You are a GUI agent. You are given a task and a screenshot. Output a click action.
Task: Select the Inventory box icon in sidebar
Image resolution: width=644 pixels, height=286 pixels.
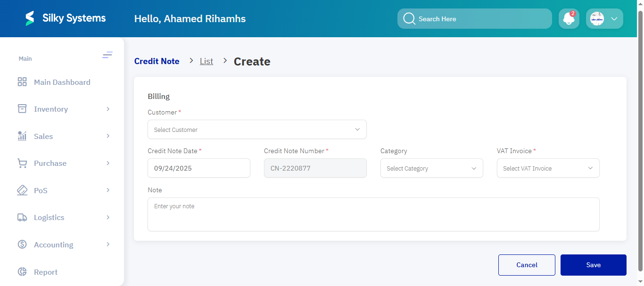[x=22, y=109]
